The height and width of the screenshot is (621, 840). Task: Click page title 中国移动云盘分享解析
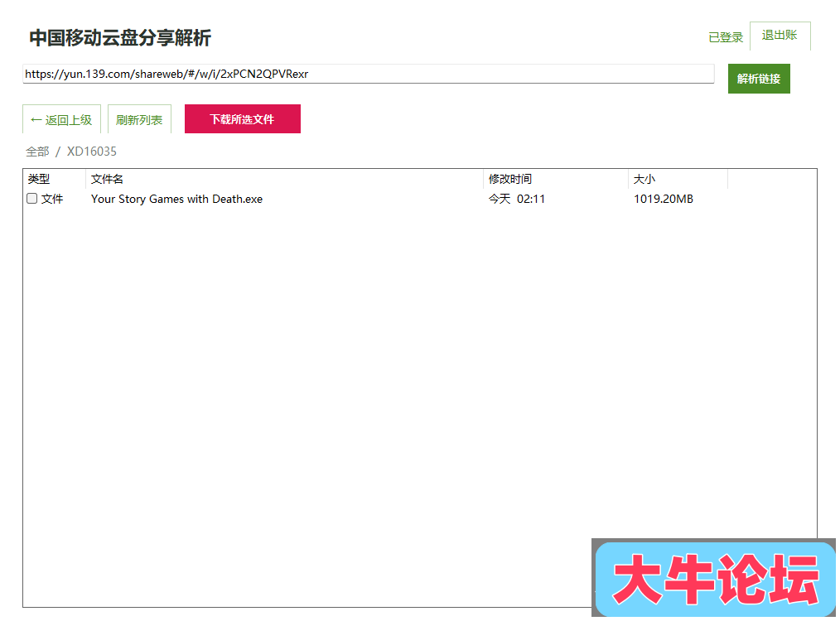coord(120,37)
